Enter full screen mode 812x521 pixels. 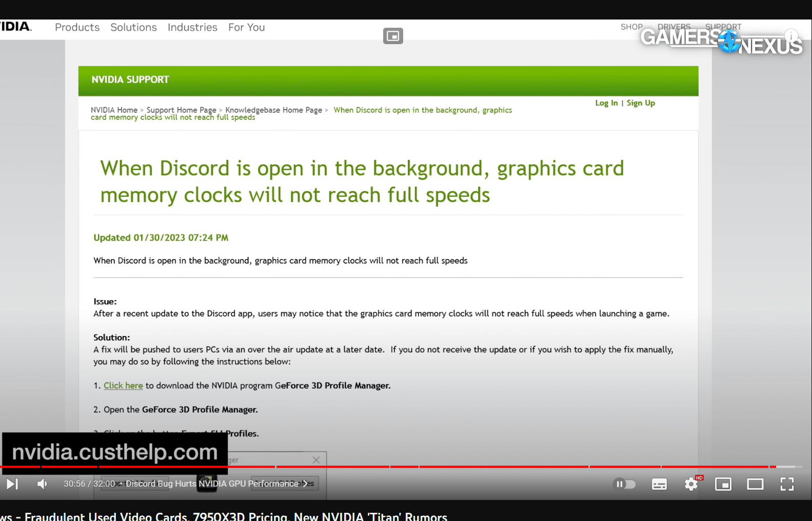coord(787,484)
